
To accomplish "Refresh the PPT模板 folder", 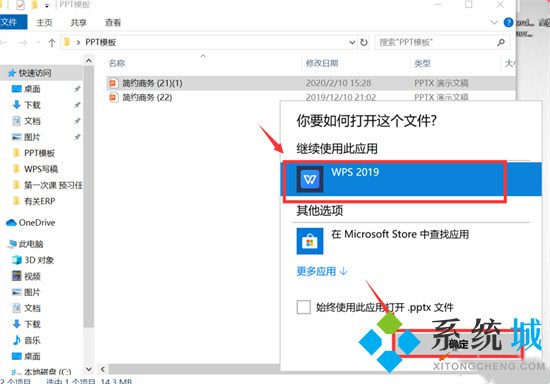I will (364, 43).
